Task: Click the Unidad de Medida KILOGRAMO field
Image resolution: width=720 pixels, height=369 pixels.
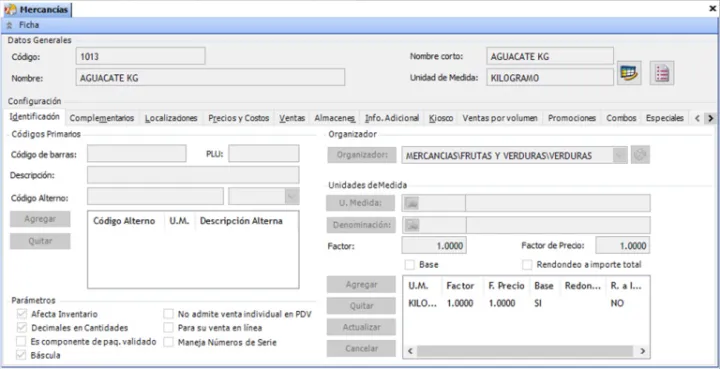Action: (550, 78)
